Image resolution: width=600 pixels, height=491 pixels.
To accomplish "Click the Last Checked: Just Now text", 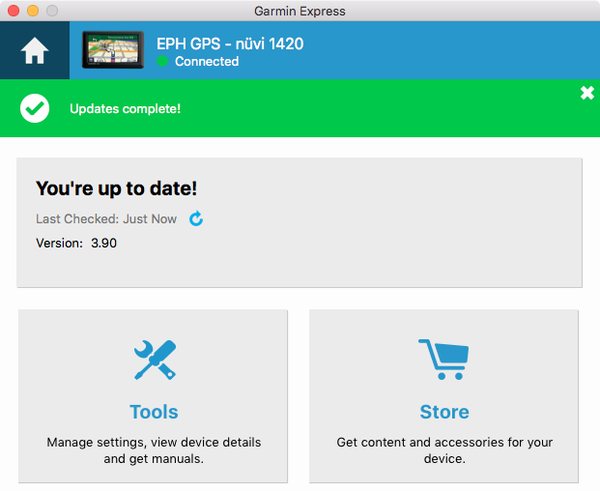I will pos(106,219).
